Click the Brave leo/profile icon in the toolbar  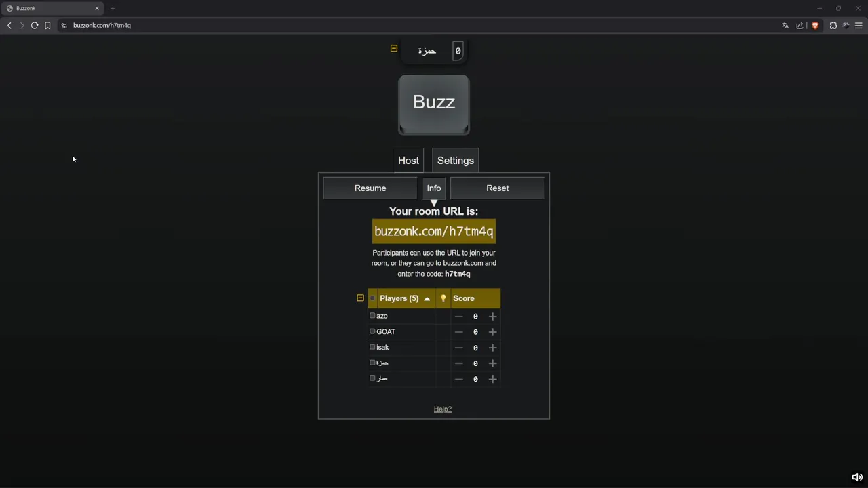coord(846,26)
